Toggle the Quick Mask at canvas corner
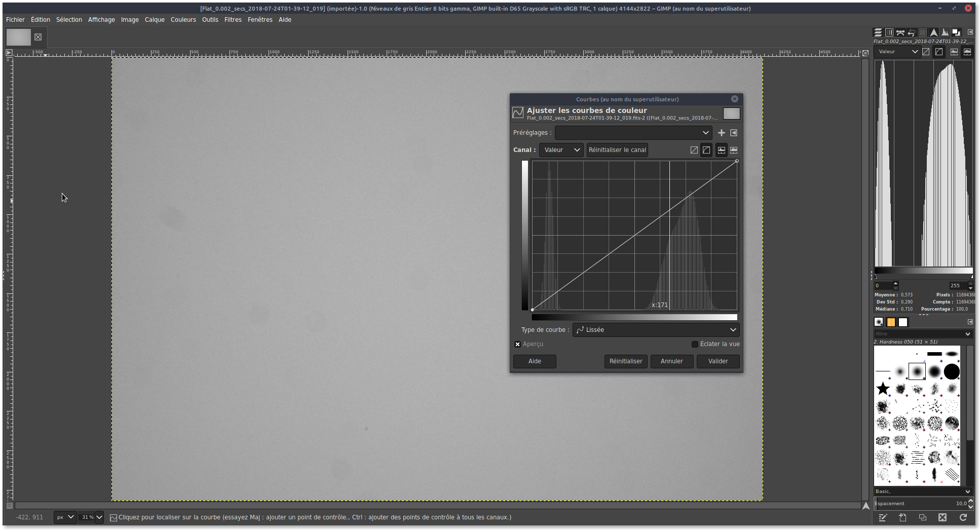The height and width of the screenshot is (530, 980). pos(9,506)
